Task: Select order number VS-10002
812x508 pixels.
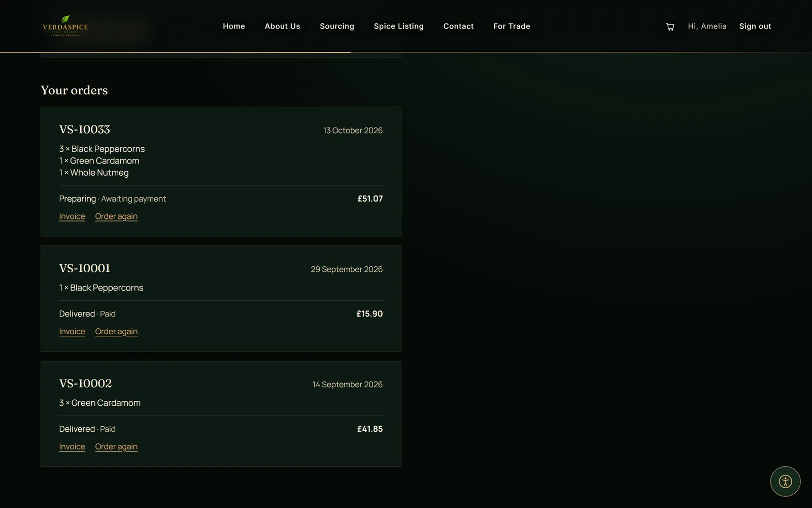Action: [85, 384]
